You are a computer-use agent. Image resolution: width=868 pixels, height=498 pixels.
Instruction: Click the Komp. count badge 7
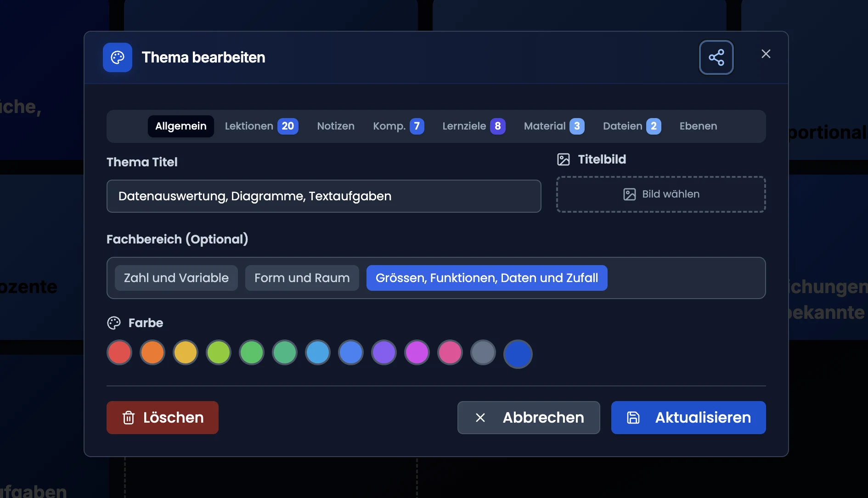417,126
